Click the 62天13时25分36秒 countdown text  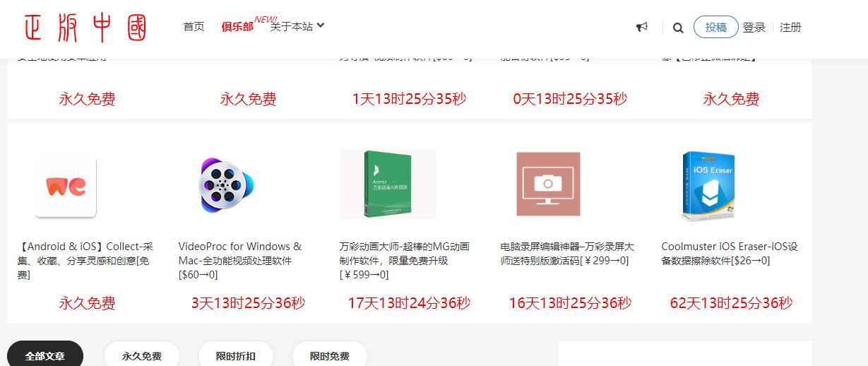tap(731, 303)
